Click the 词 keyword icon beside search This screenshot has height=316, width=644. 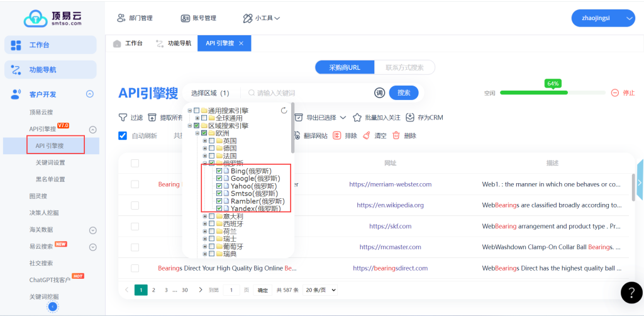point(379,93)
